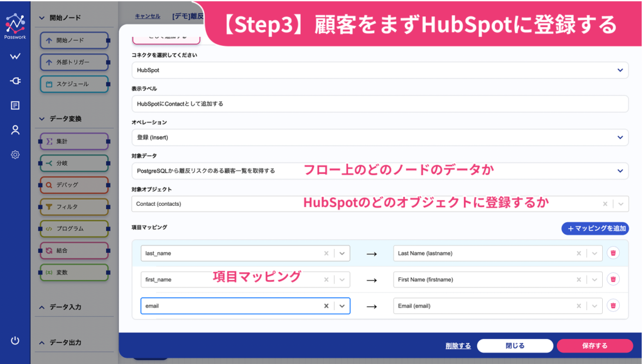Open the workflow icon in sidebar
The image size is (643, 364).
[x=15, y=56]
